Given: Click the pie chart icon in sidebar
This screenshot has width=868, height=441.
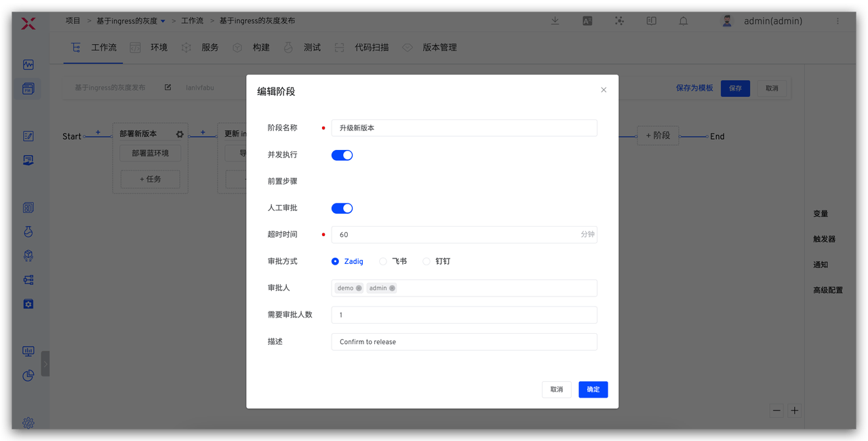Looking at the screenshot, I should click(x=28, y=375).
